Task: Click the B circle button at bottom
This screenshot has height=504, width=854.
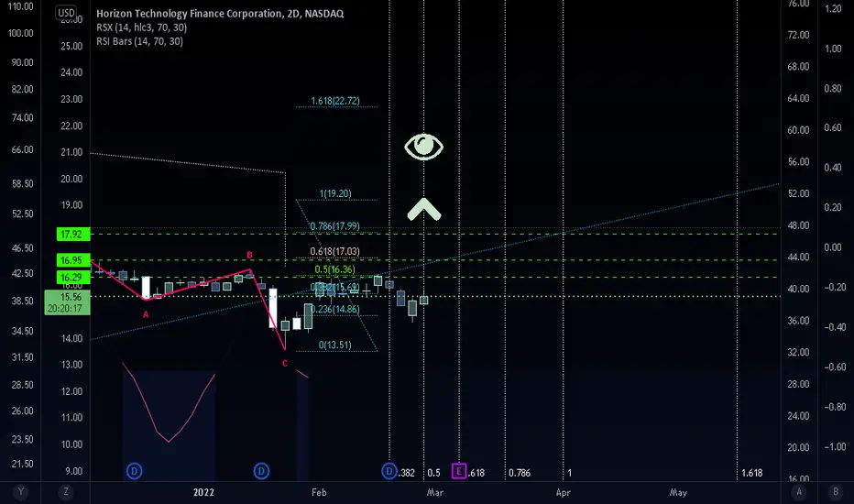Action: coord(836,492)
